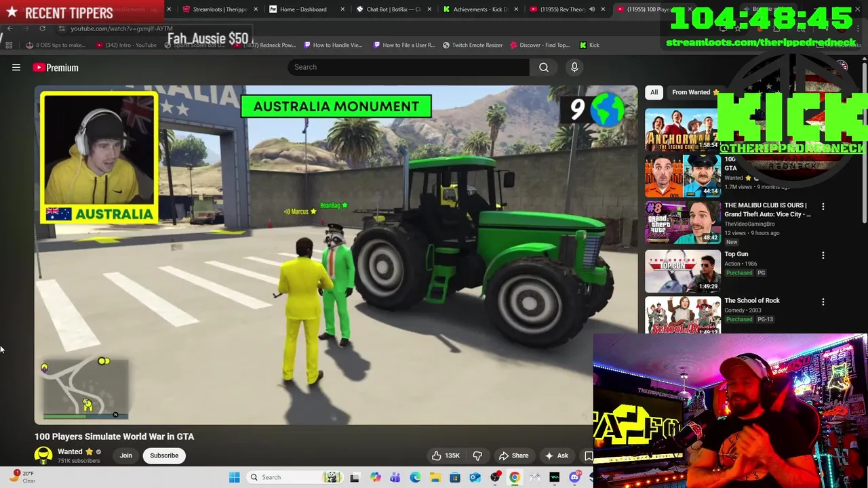Open Microsoft Teams from the taskbar
The image size is (868, 488).
click(x=395, y=477)
